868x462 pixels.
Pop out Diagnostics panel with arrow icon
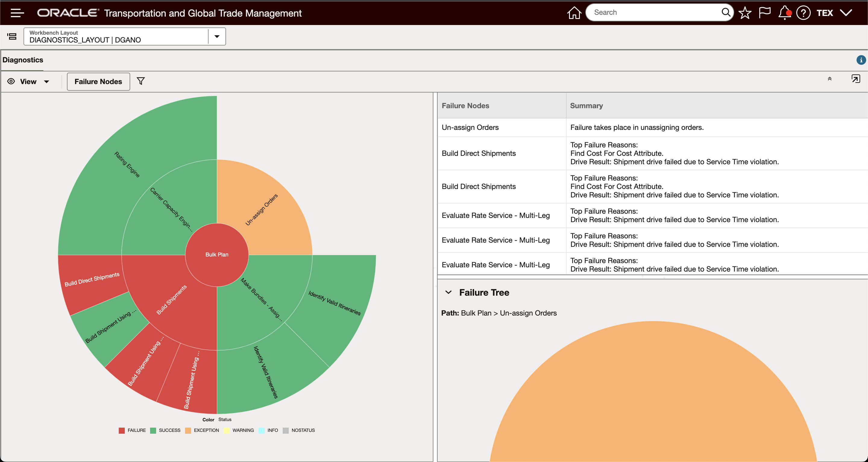(856, 79)
